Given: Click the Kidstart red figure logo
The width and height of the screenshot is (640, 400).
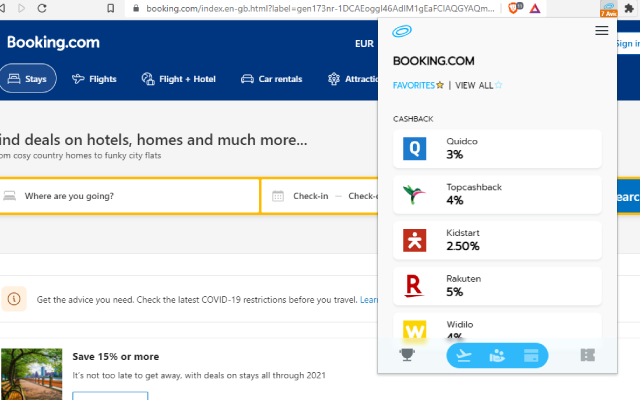Looking at the screenshot, I should pyautogui.click(x=414, y=240).
